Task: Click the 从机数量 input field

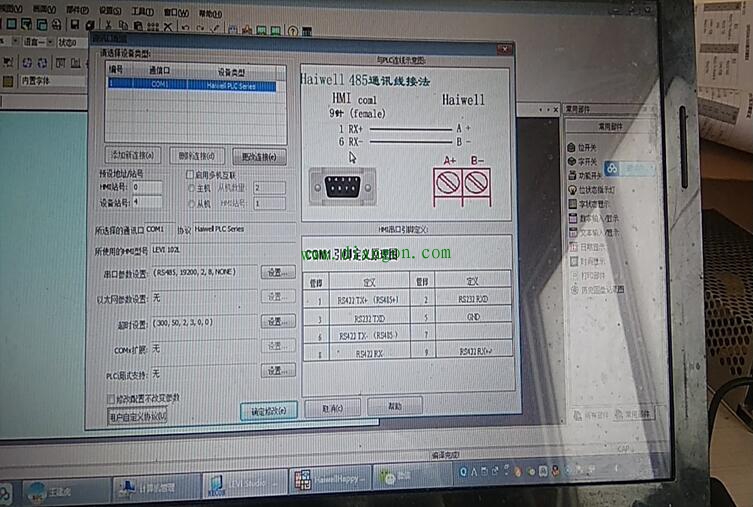Action: click(x=269, y=188)
